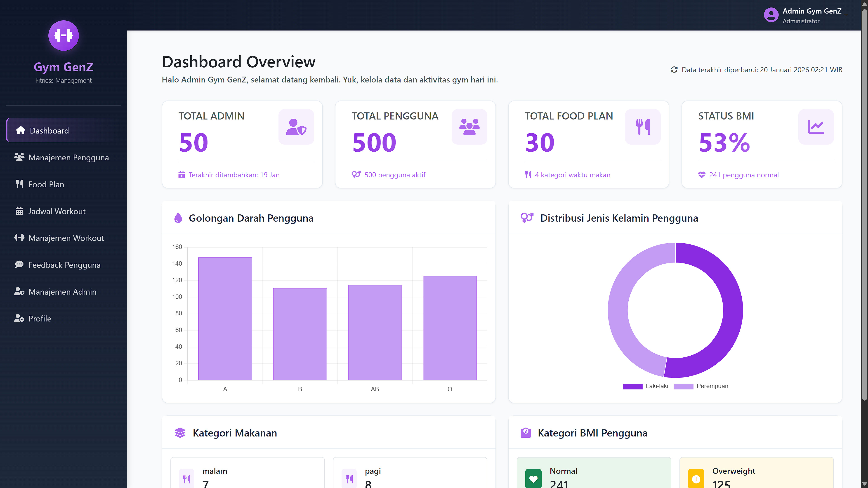Click the refresh data icon
Screen dimensions: 868x488
pyautogui.click(x=674, y=70)
